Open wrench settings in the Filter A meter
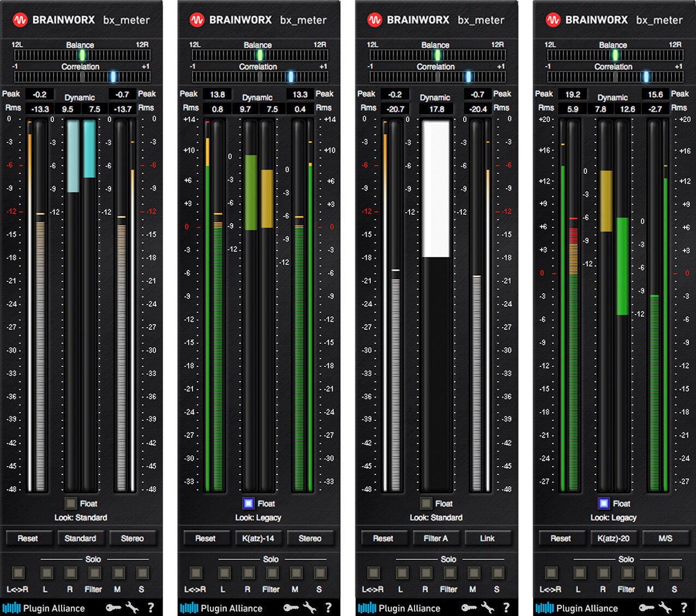The image size is (696, 616). pos(488,608)
